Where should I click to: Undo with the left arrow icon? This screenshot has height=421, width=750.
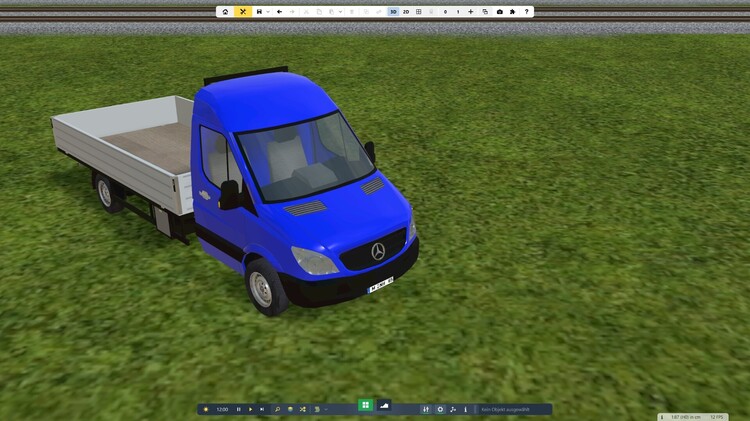click(279, 11)
